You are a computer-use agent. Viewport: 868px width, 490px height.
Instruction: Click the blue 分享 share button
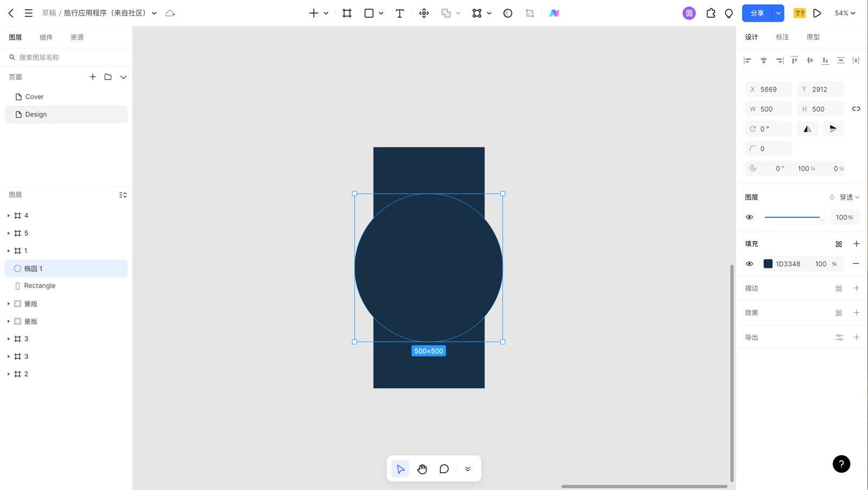tap(757, 13)
